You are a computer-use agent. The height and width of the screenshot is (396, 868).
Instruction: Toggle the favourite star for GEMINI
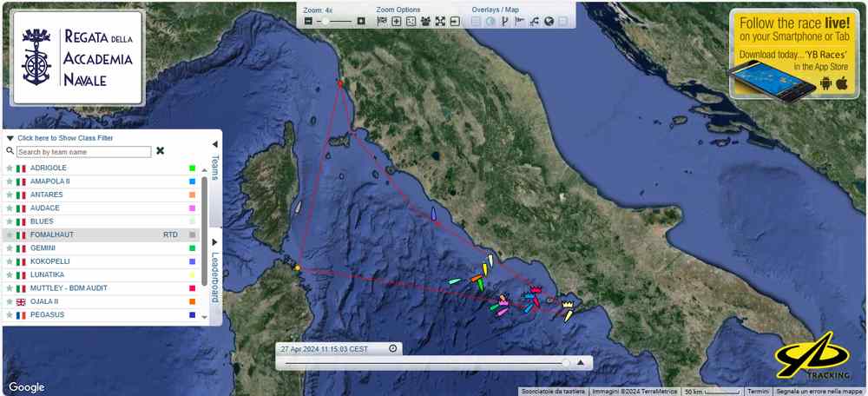10,248
